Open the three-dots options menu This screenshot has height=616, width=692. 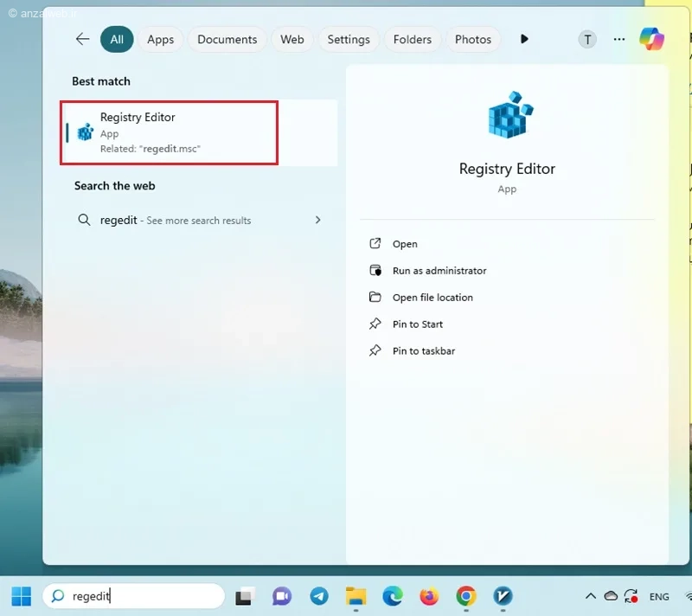point(618,39)
